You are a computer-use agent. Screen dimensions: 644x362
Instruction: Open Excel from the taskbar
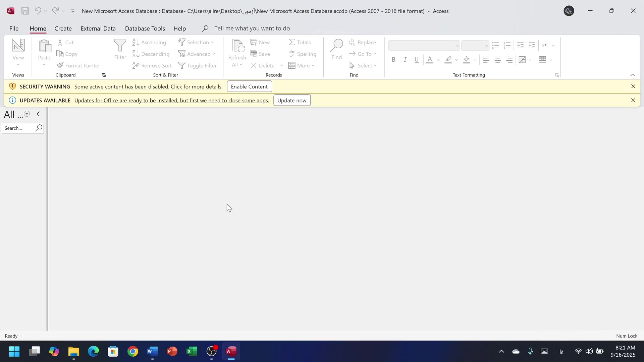click(x=192, y=351)
